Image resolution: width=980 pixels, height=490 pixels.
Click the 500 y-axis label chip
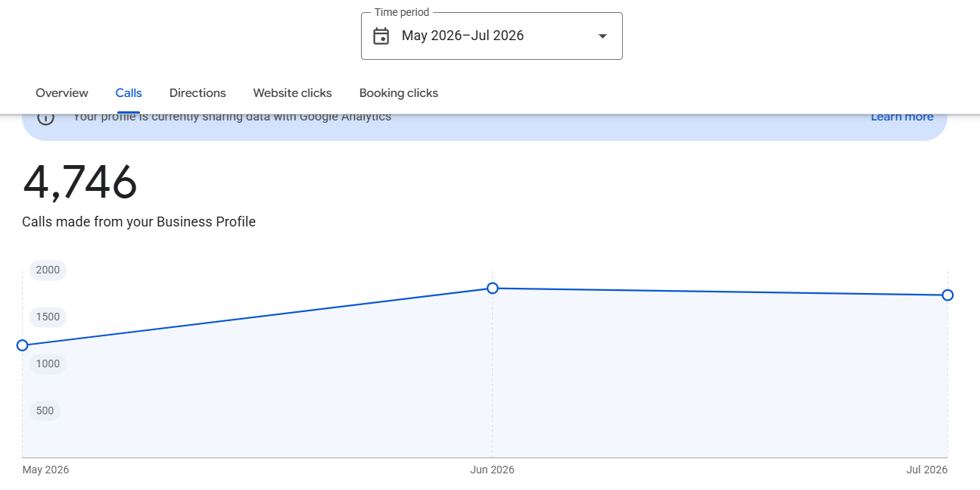pyautogui.click(x=45, y=411)
